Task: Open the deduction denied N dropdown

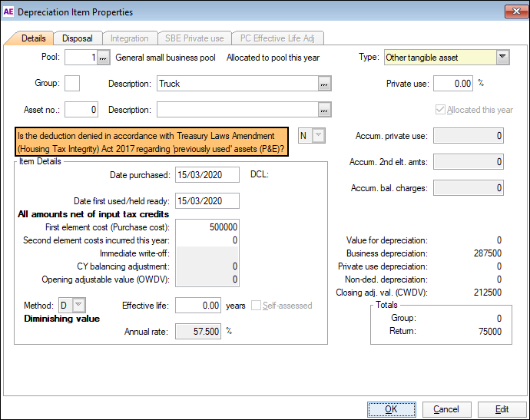Action: tap(318, 136)
